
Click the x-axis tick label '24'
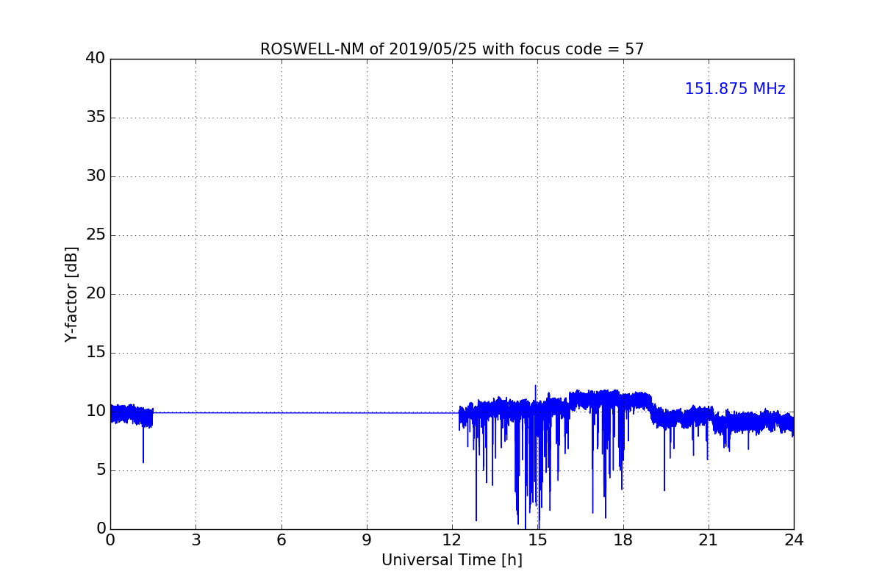click(794, 540)
